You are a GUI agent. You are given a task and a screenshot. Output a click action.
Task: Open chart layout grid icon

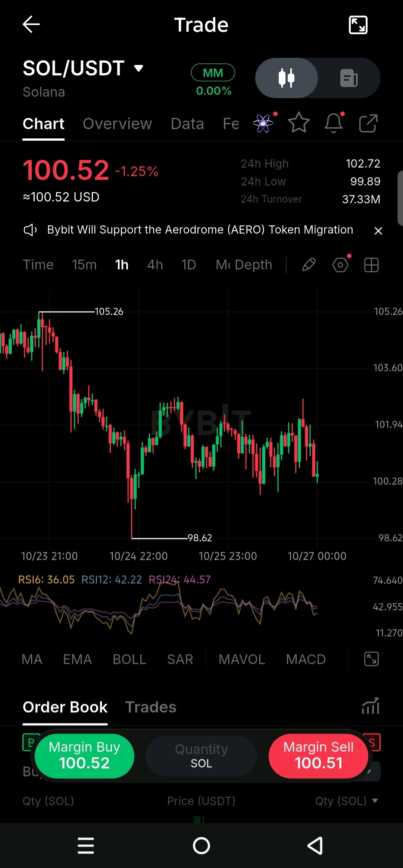click(371, 265)
